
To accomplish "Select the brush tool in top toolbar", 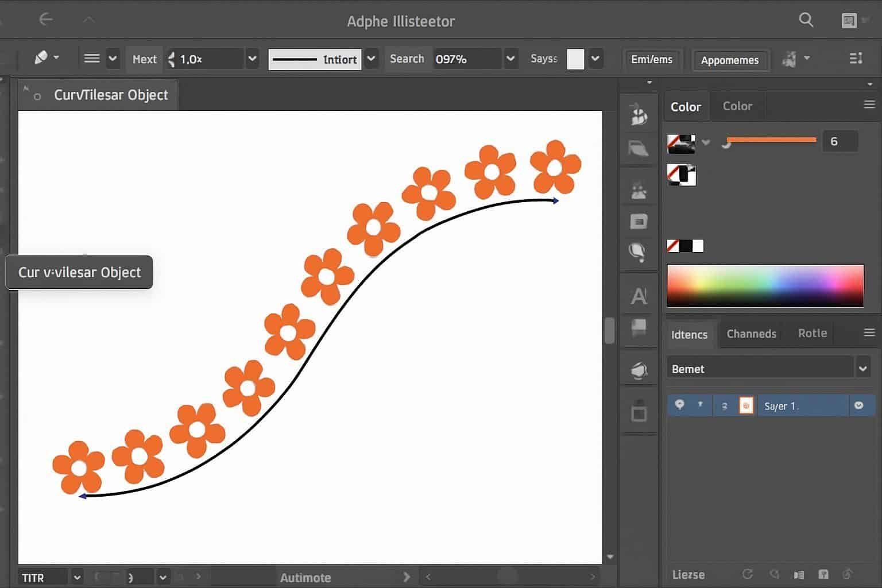I will coord(41,58).
